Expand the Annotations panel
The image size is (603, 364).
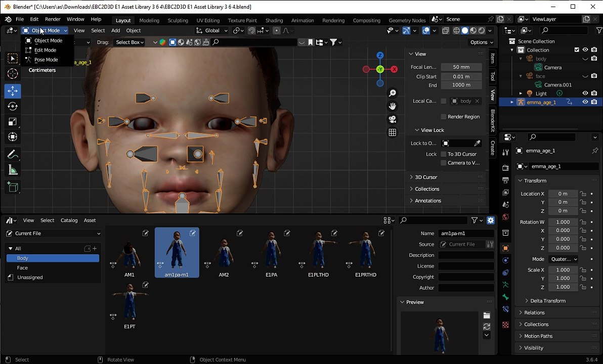428,201
